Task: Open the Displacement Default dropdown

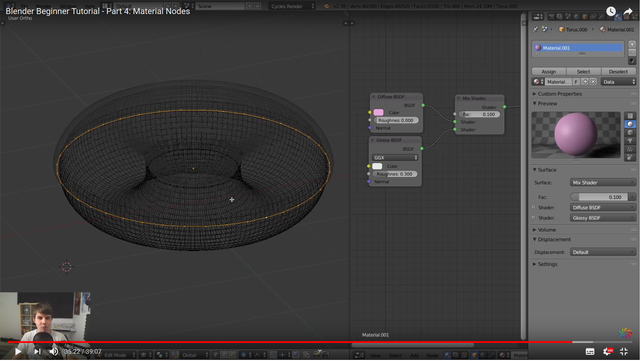Action: point(602,252)
